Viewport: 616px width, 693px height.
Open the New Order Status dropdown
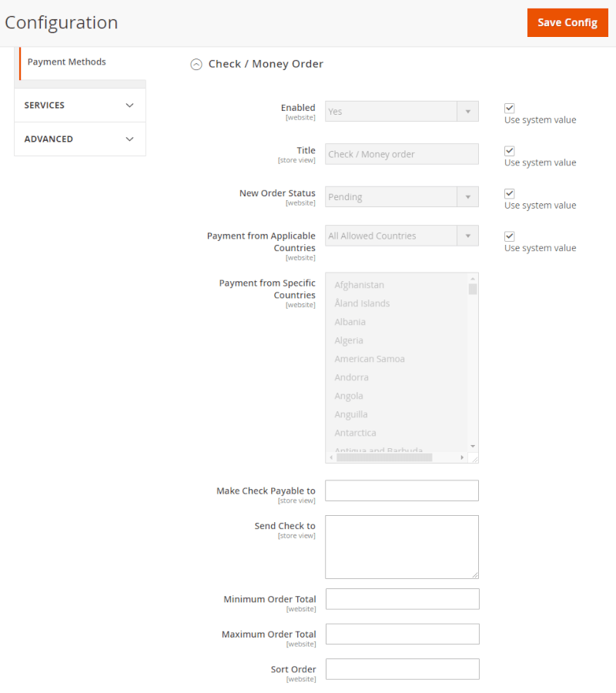pyautogui.click(x=468, y=196)
